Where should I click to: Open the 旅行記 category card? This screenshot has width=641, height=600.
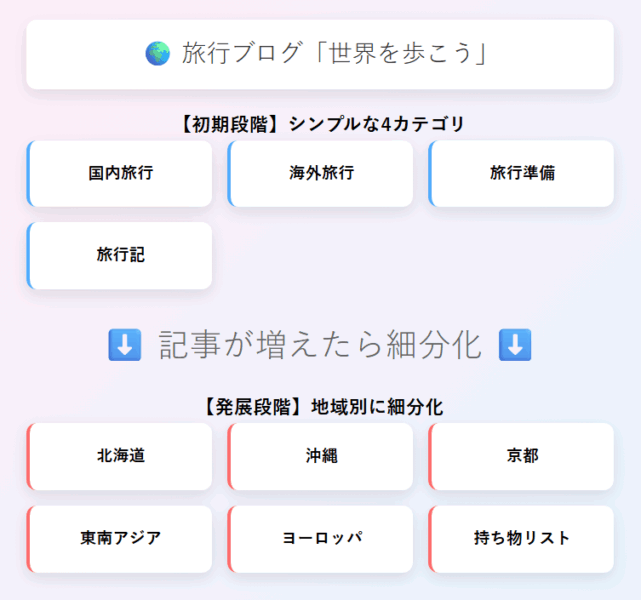click(120, 255)
